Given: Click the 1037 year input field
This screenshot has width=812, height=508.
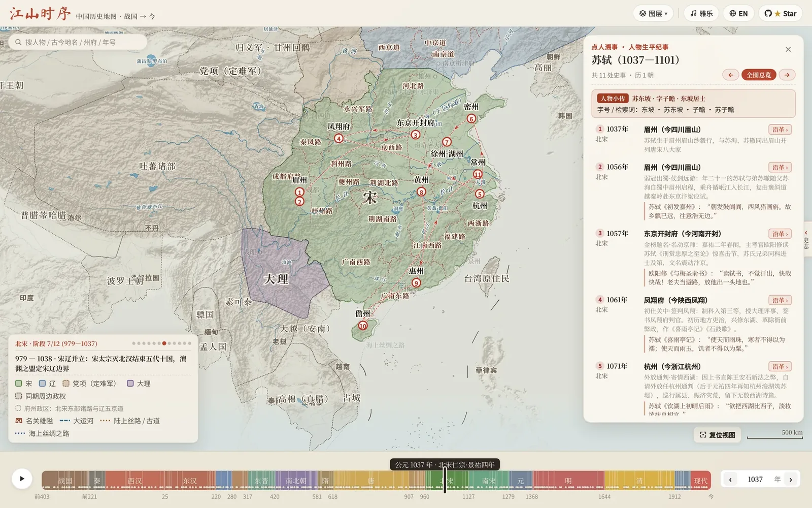Looking at the screenshot, I should pos(755,479).
